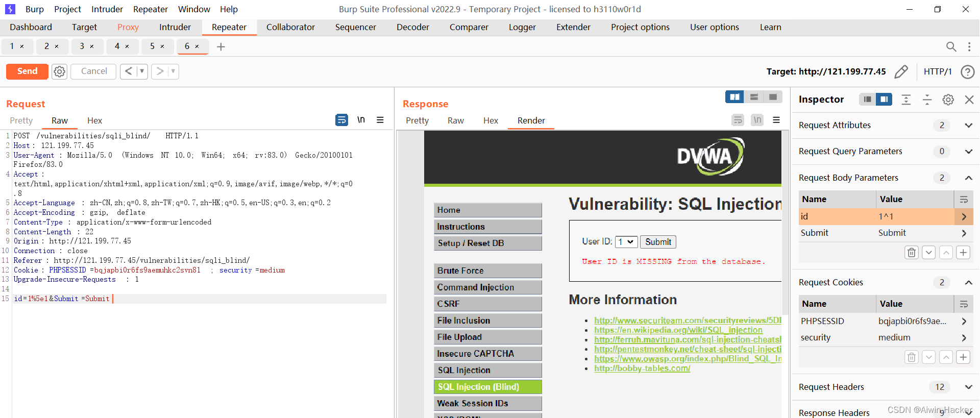Expand Request Query Parameters section
The width and height of the screenshot is (980, 418).
click(968, 152)
